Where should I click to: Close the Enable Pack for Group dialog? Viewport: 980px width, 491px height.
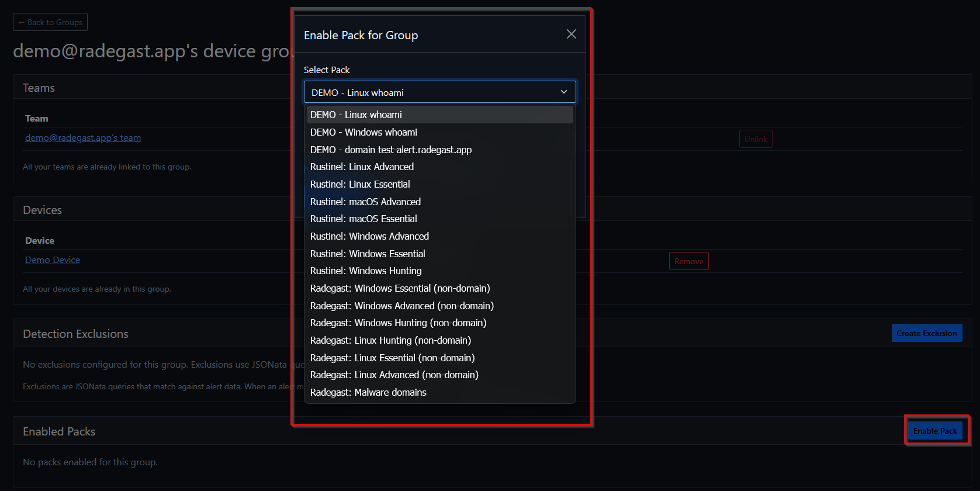pyautogui.click(x=572, y=34)
